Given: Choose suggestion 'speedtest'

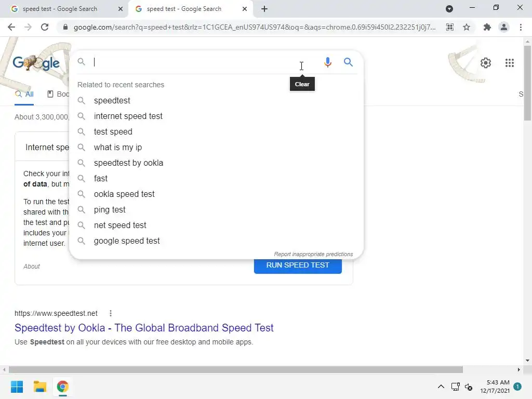Looking at the screenshot, I should point(217,100).
